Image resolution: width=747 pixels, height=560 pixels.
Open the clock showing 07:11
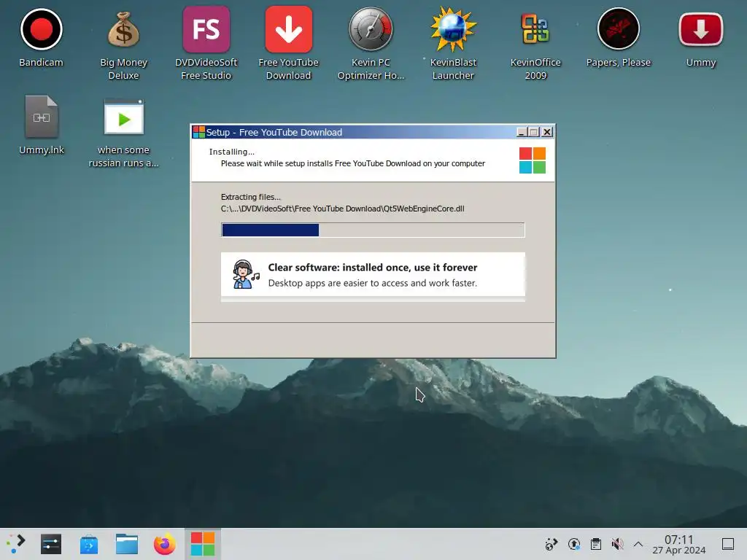679,544
